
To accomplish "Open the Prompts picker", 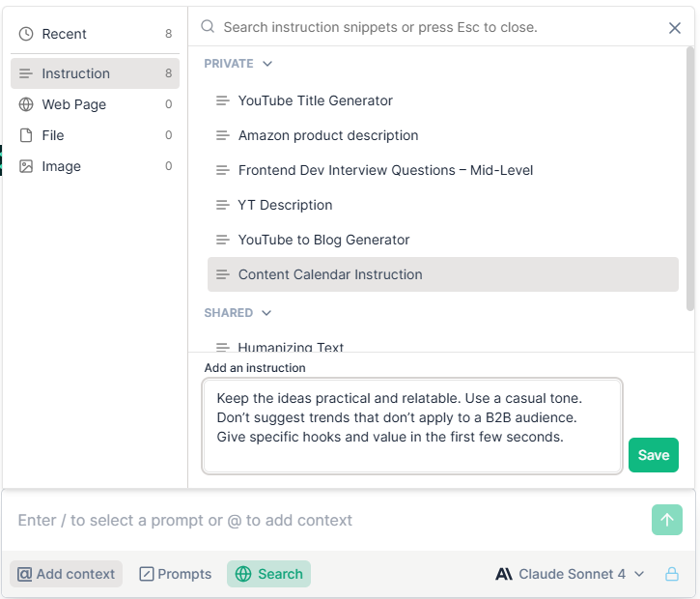I will click(176, 574).
